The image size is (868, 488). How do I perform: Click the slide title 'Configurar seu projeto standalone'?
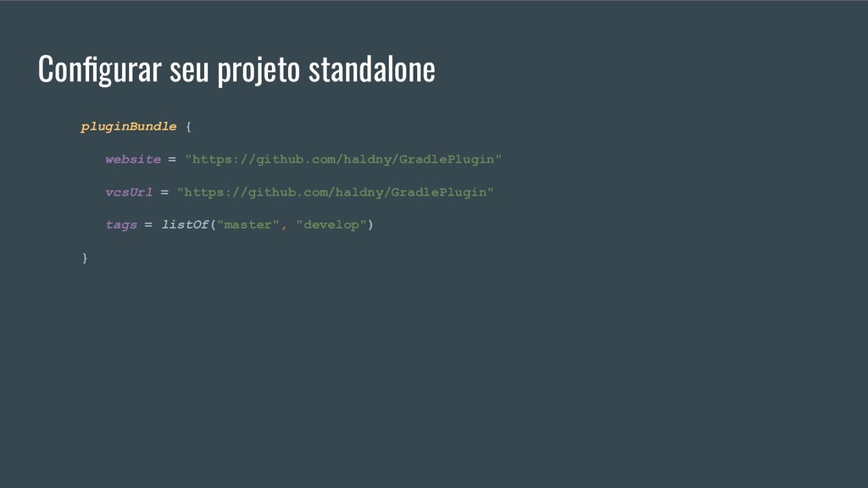pyautogui.click(x=236, y=69)
